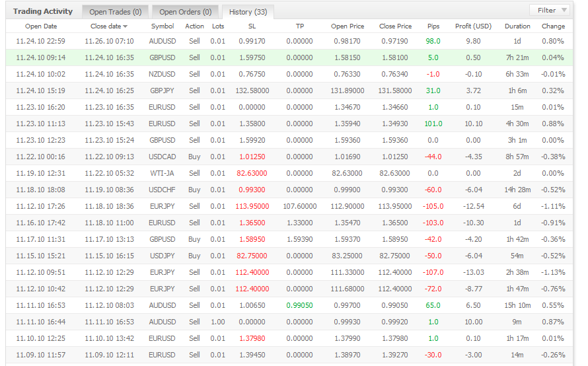Sort by Profit (USD) column header
This screenshot has width=588, height=366.
[473, 26]
